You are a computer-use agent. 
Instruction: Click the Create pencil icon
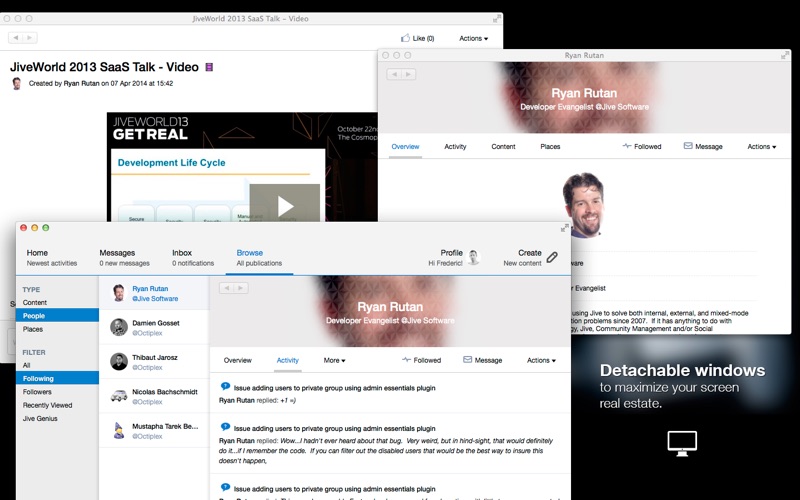[552, 258]
